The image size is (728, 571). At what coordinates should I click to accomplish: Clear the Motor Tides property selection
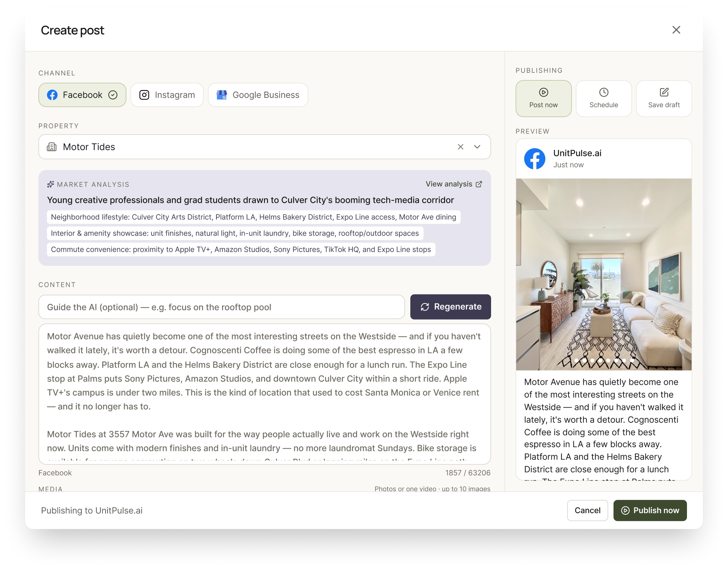coord(461,147)
